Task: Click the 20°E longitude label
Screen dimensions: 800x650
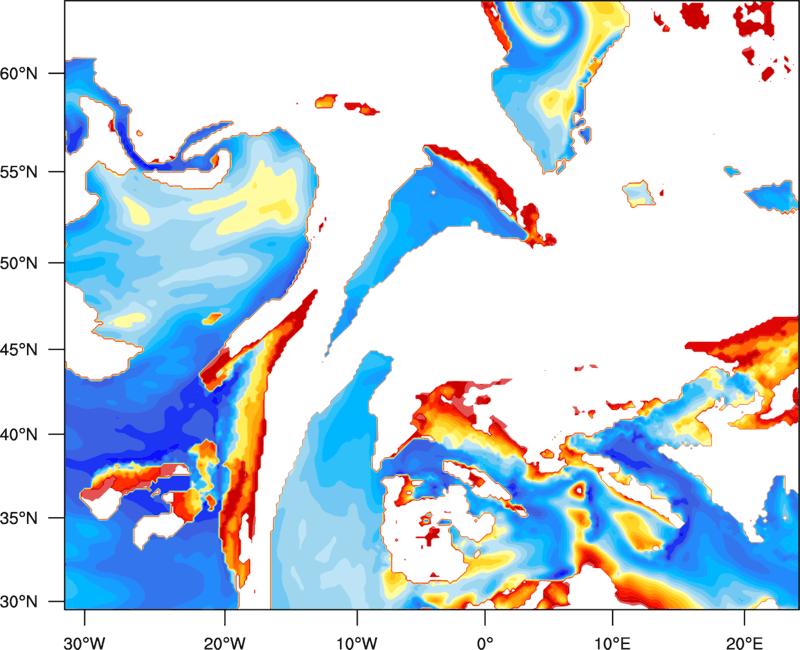Action: (x=744, y=643)
